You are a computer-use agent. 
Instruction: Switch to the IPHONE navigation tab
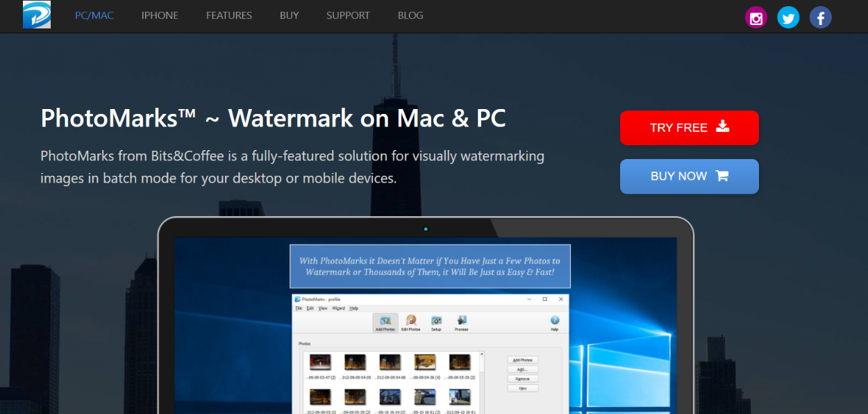pyautogui.click(x=159, y=15)
